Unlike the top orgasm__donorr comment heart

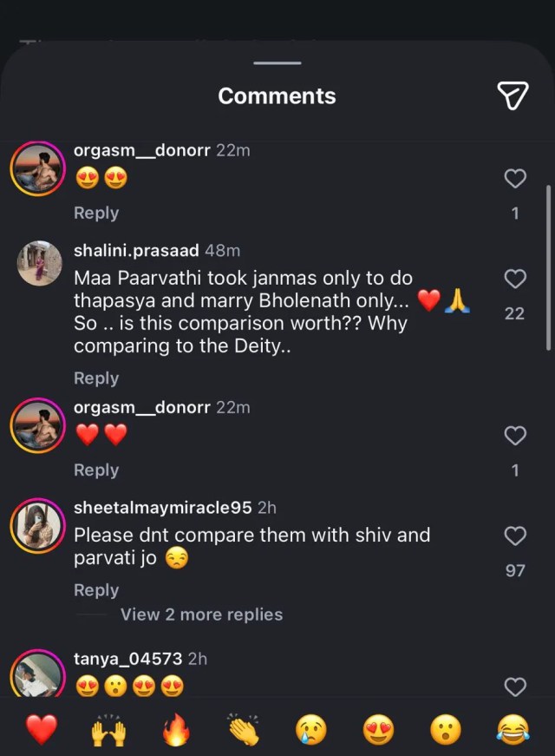515,178
